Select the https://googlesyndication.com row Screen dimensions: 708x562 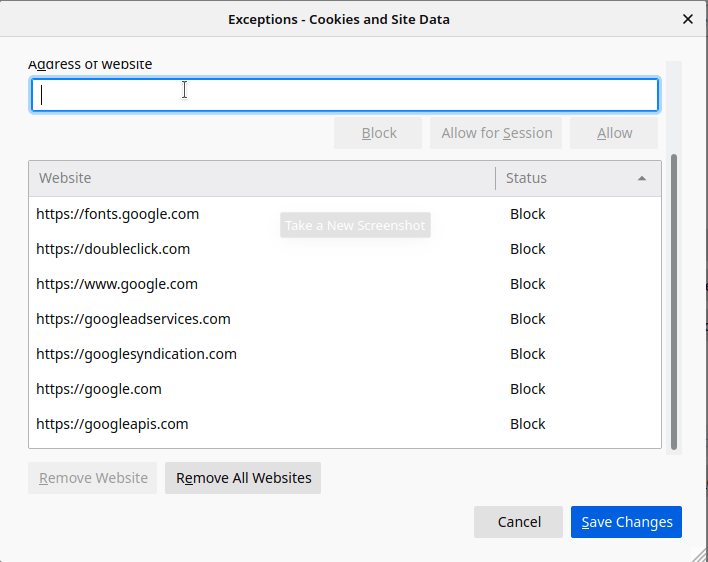345,354
